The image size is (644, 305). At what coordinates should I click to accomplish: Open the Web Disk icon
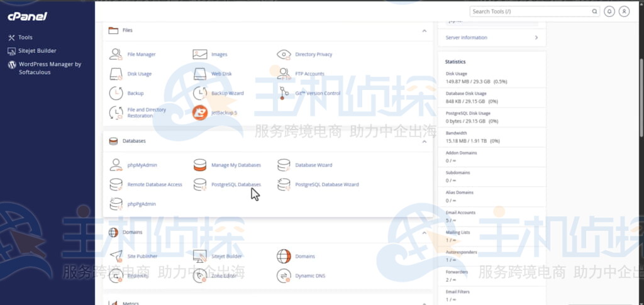[x=200, y=74]
